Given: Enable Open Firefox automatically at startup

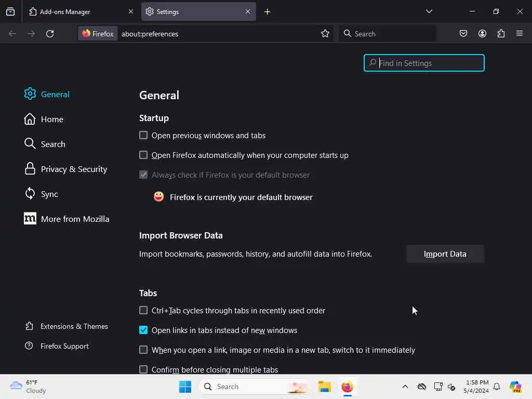Looking at the screenshot, I should 143,155.
